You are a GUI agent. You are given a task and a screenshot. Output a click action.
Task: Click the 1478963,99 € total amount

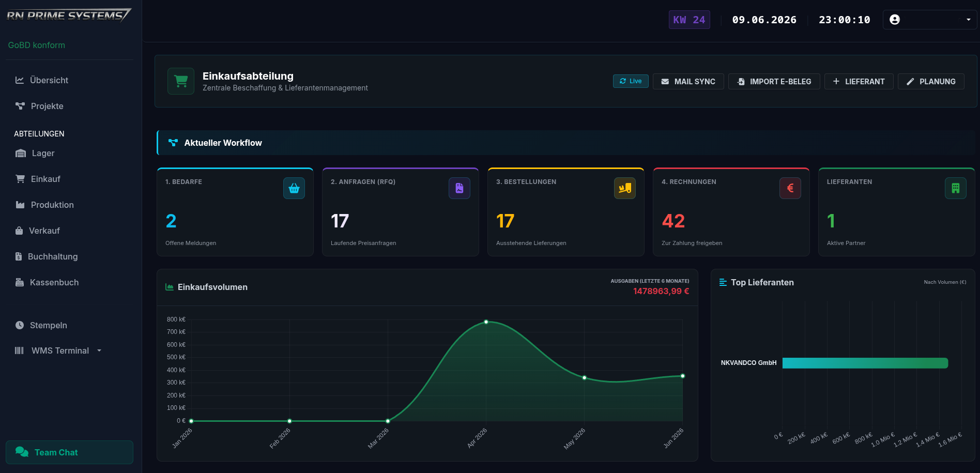tap(661, 291)
